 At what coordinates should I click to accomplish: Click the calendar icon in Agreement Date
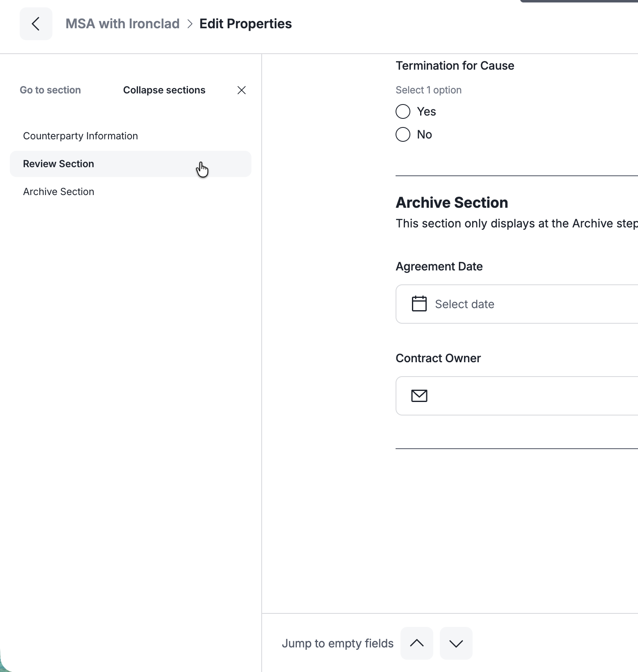pos(419,304)
